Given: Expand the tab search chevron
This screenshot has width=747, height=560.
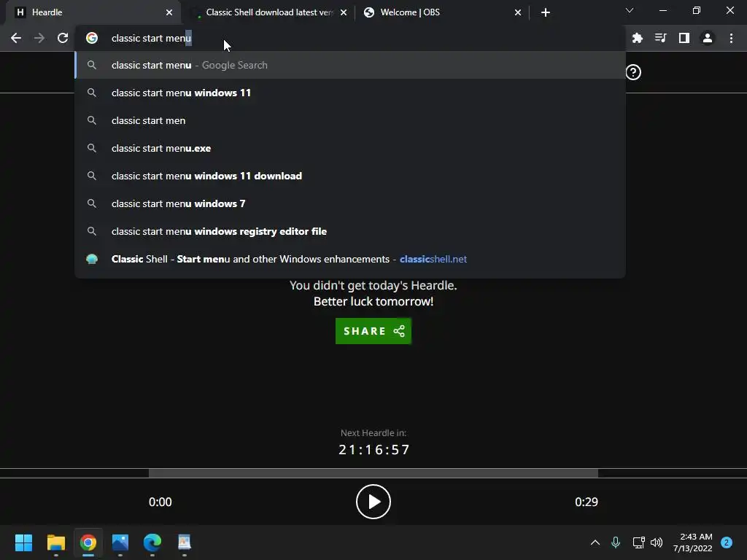Looking at the screenshot, I should coord(630,10).
